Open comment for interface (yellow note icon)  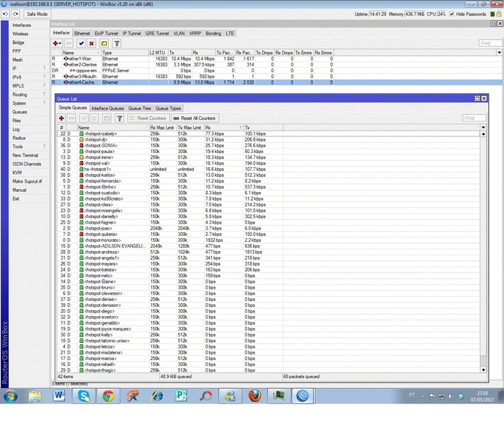pyautogui.click(x=104, y=43)
